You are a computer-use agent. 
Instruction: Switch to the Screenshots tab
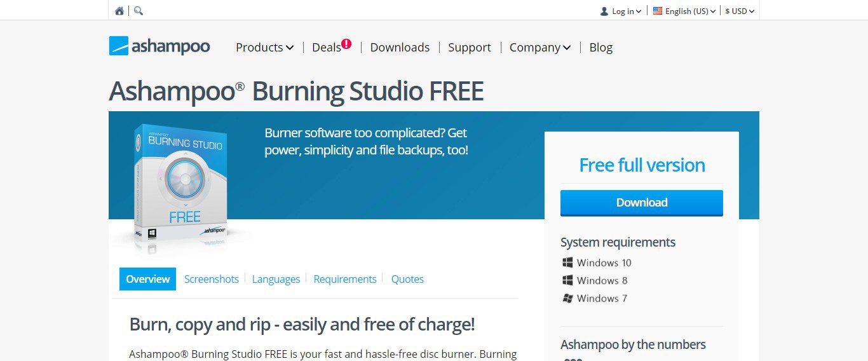pyautogui.click(x=212, y=279)
